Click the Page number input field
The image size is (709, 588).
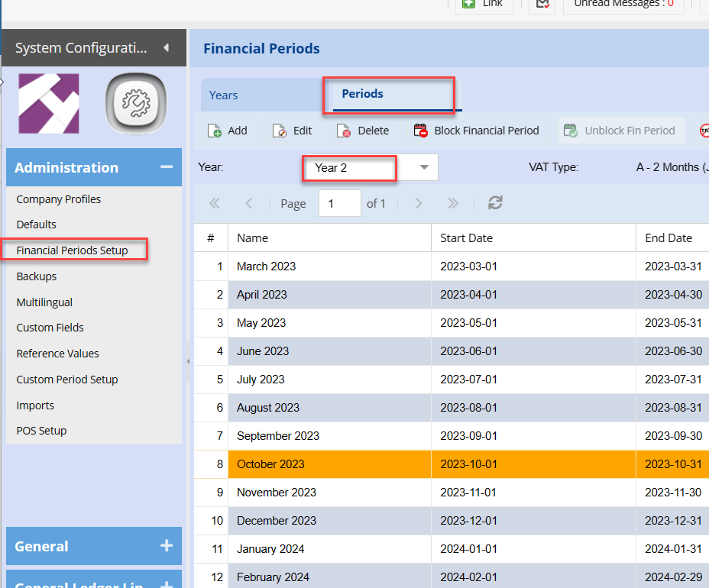click(339, 203)
